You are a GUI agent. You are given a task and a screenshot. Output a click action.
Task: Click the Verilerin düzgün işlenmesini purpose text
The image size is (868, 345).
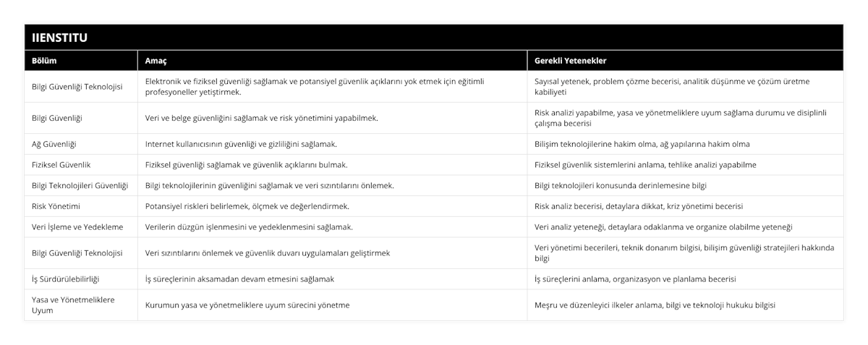[x=249, y=226]
